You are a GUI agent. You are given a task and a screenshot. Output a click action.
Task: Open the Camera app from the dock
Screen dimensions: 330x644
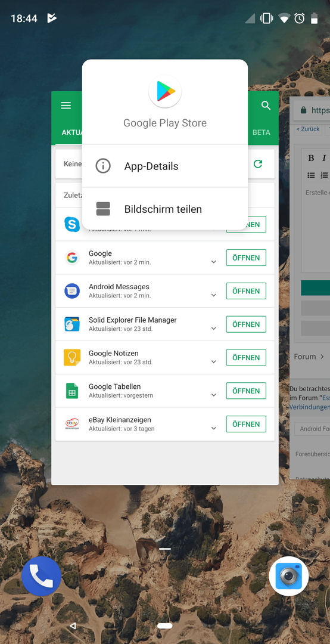click(288, 576)
